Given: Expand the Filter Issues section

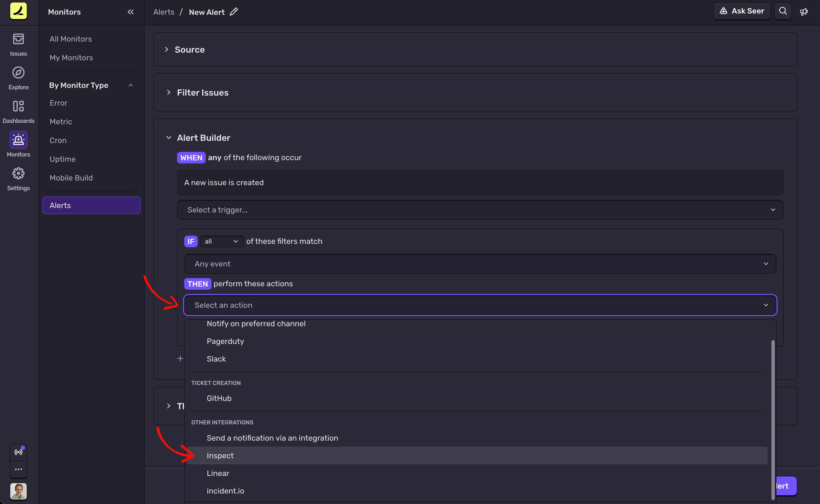Looking at the screenshot, I should point(169,92).
